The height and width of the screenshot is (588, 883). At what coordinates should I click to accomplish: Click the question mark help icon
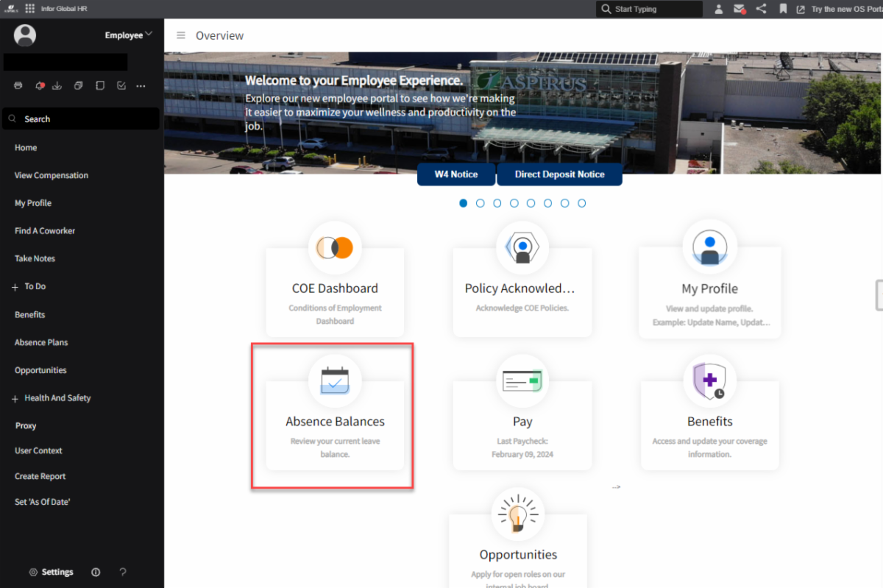(123, 572)
